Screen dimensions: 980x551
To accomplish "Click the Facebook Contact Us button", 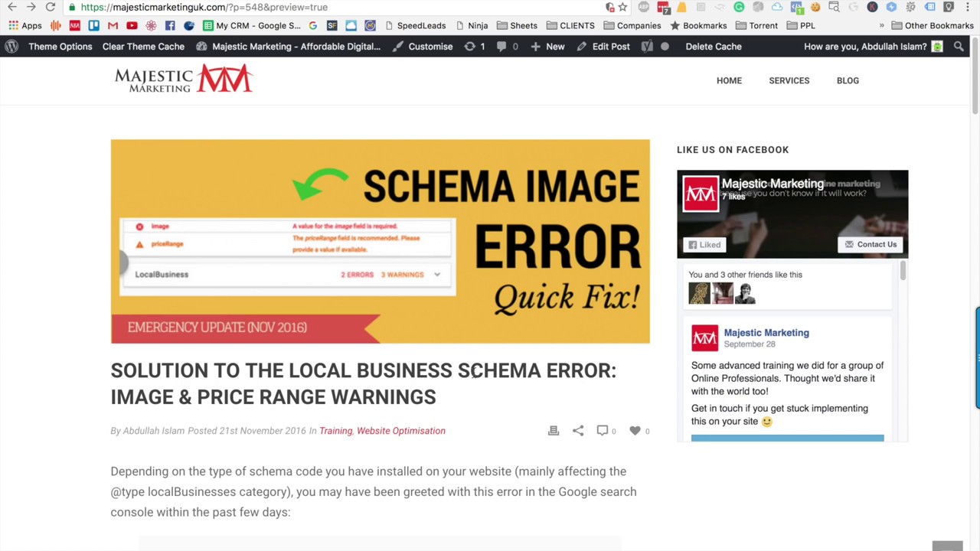I will tap(870, 245).
